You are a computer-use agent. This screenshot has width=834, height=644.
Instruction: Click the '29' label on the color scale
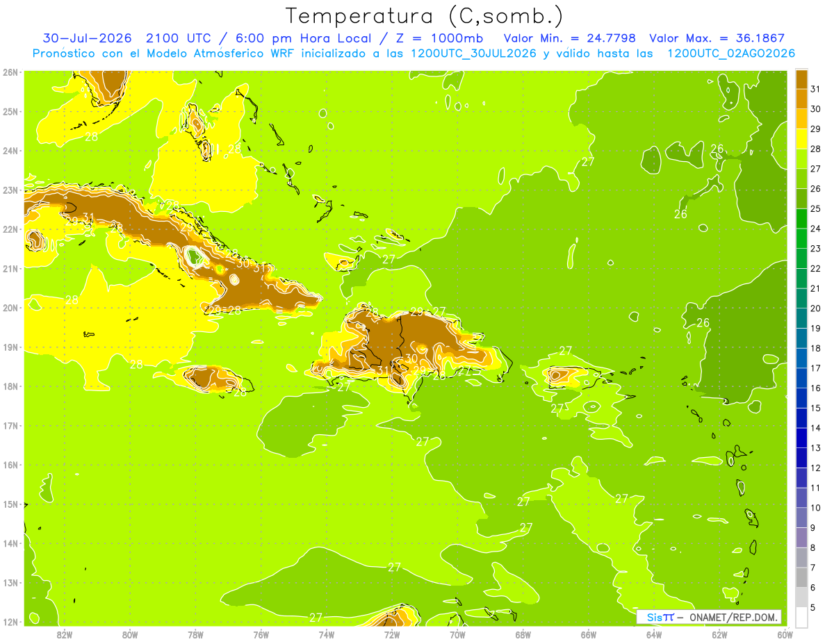[x=816, y=129]
